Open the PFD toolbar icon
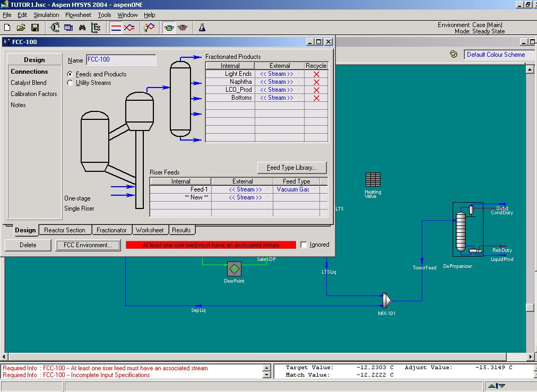 (x=55, y=28)
